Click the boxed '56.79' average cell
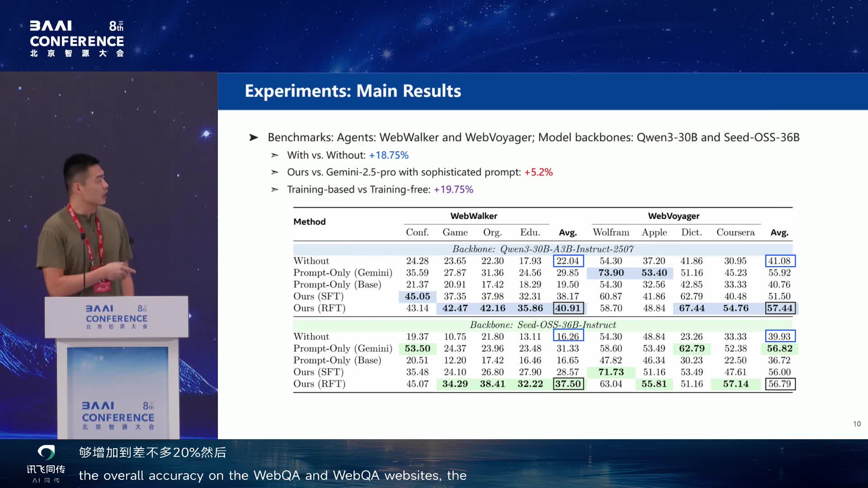Viewport: 868px width, 488px height. [780, 384]
